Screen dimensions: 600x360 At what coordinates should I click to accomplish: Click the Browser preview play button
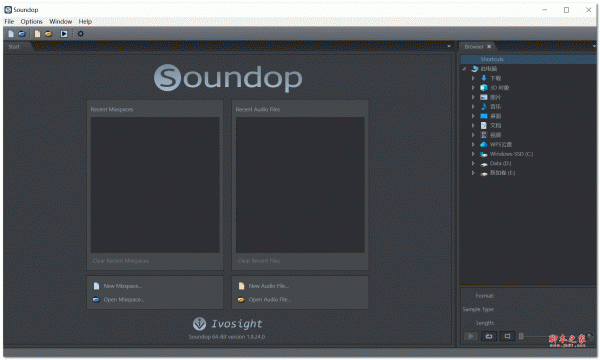(x=471, y=336)
